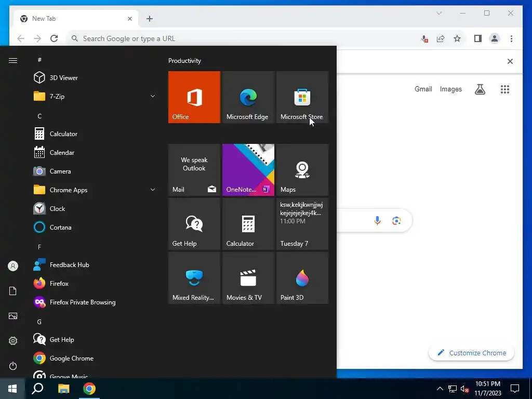
Task: Open the user account icon in Start
Action: pyautogui.click(x=13, y=266)
